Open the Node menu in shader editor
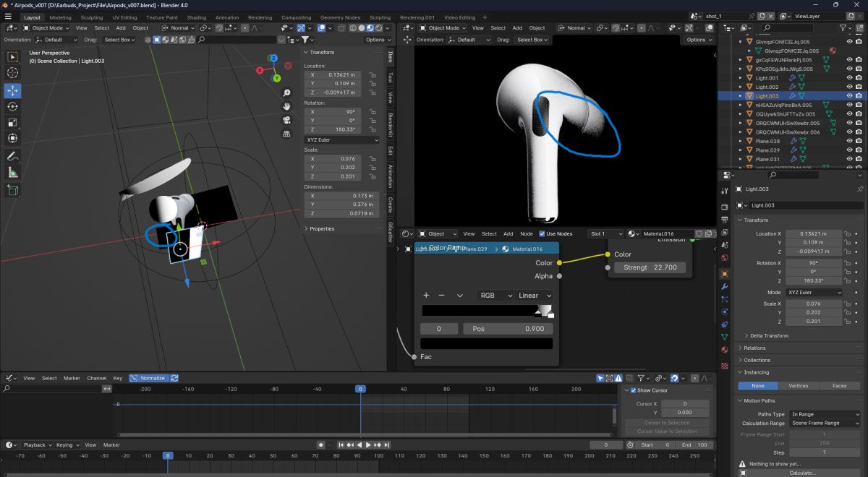 (x=527, y=233)
